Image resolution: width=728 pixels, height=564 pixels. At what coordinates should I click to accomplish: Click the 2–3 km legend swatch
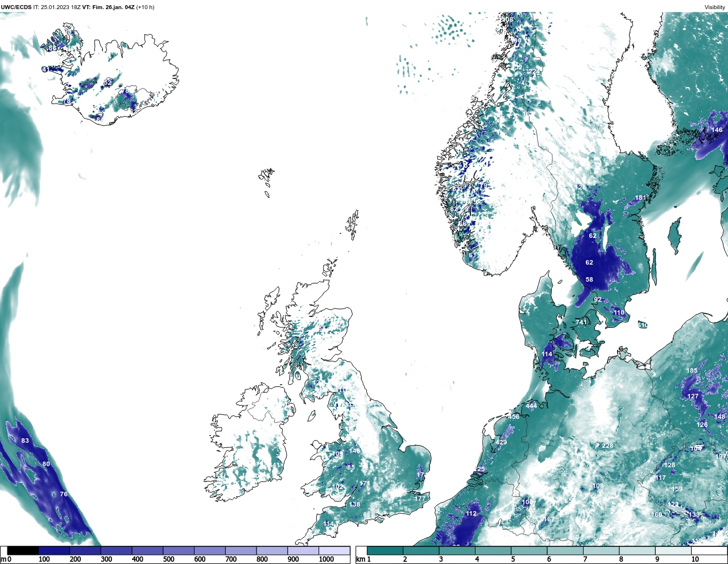tap(421, 551)
